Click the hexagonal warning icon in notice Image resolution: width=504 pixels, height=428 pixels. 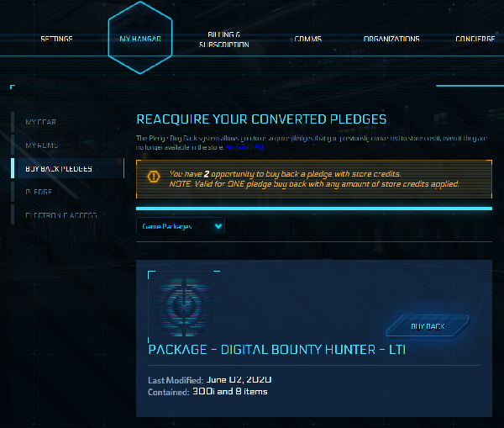coord(153,177)
